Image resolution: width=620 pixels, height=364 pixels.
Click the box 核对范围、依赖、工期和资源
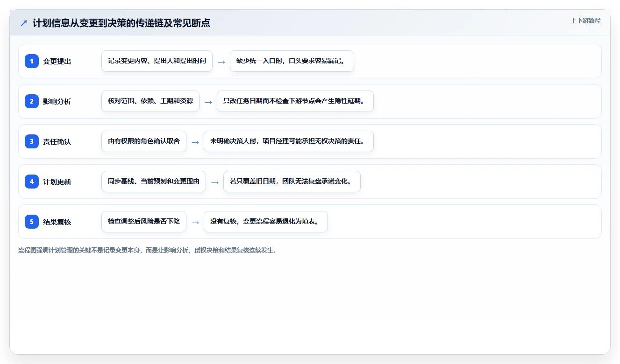(x=150, y=101)
